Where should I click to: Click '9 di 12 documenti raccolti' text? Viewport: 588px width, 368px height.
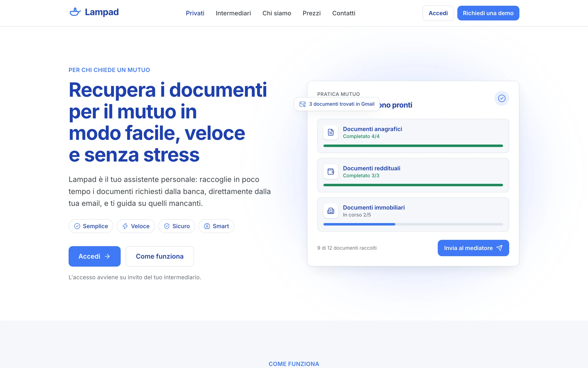click(x=347, y=248)
